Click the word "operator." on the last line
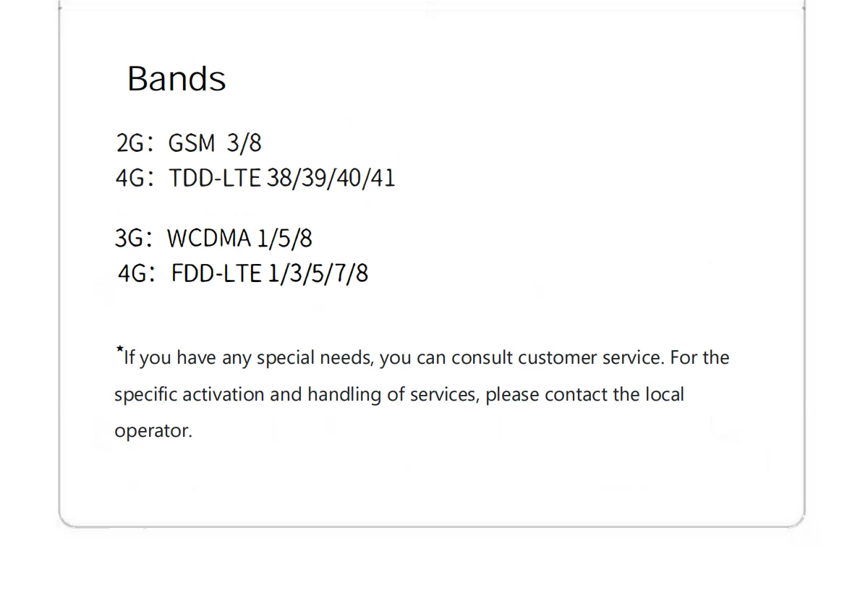 (x=153, y=431)
